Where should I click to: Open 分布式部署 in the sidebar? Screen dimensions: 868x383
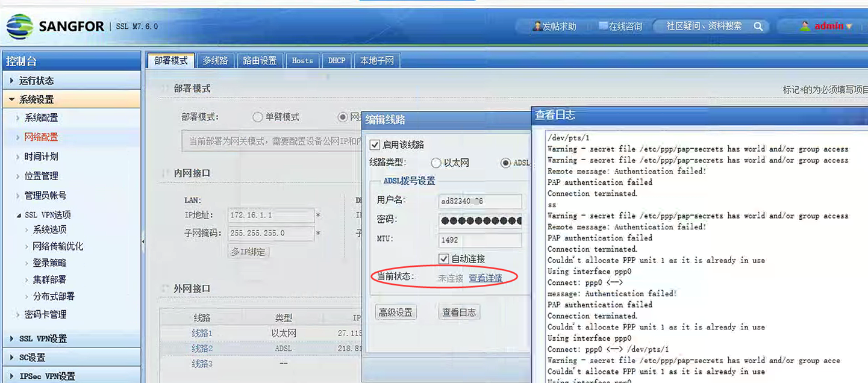click(x=54, y=296)
